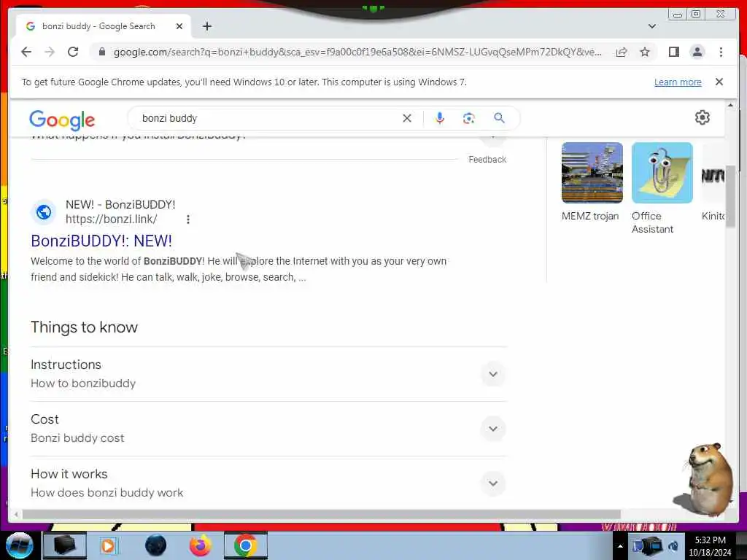This screenshot has width=747, height=560.
Task: Open the black box taskbar icon
Action: tap(64, 545)
